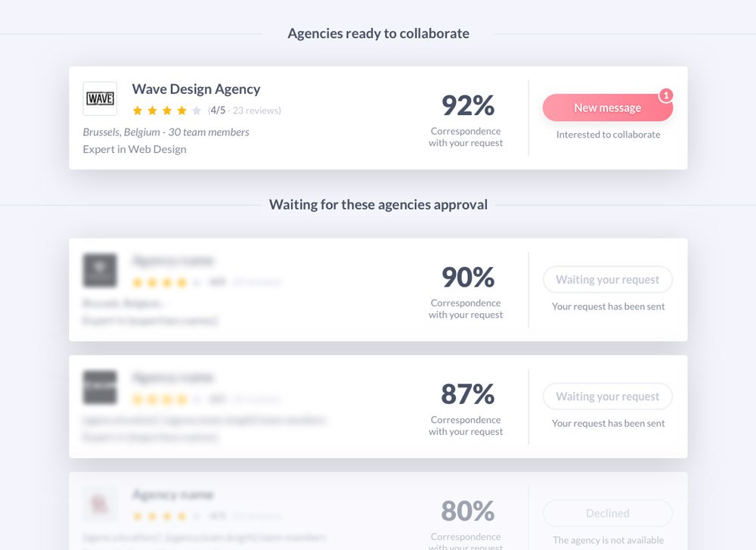Image resolution: width=756 pixels, height=550 pixels.
Task: Click the 90% correspondence score
Action: click(468, 277)
